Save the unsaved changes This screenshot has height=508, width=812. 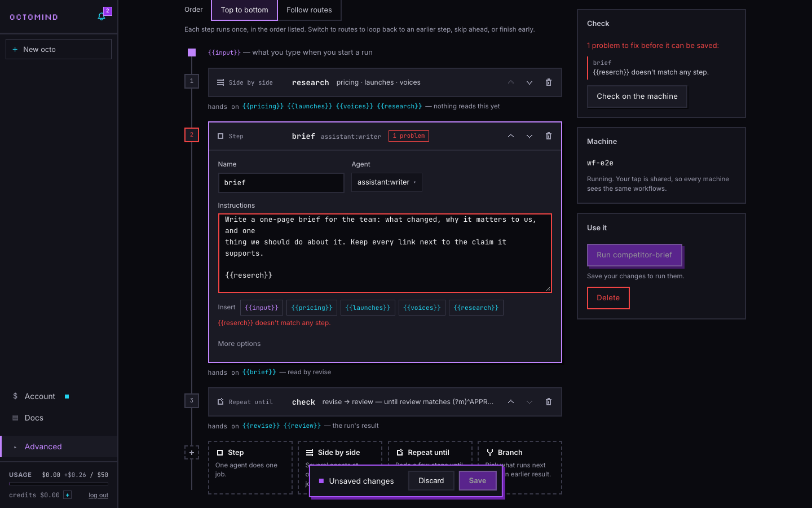coord(478,481)
